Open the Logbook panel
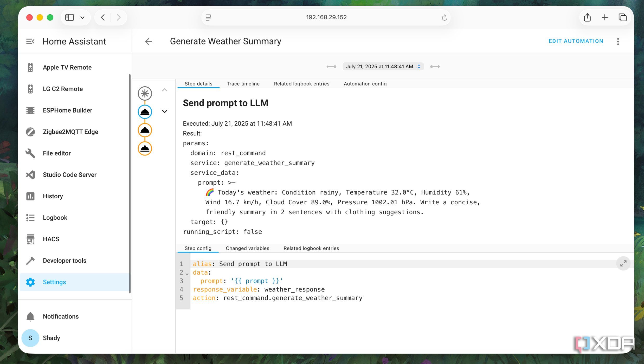This screenshot has width=644, height=364. click(x=74, y=218)
